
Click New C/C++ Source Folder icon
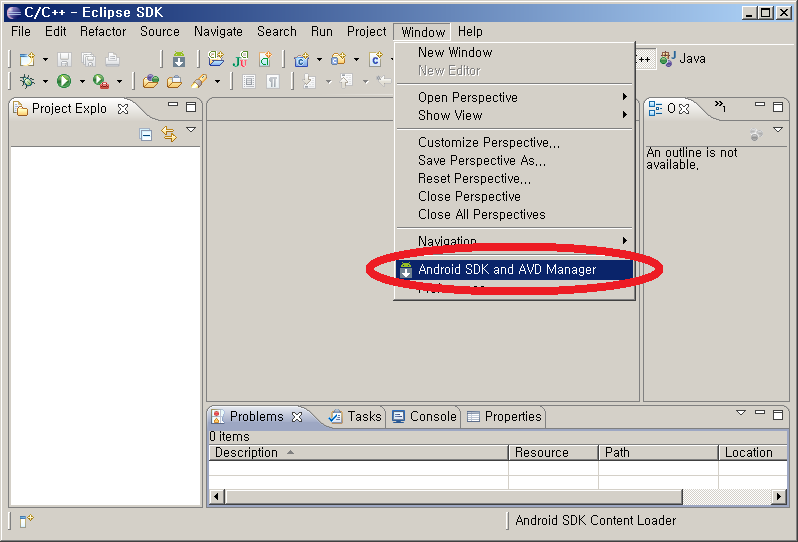(338, 60)
